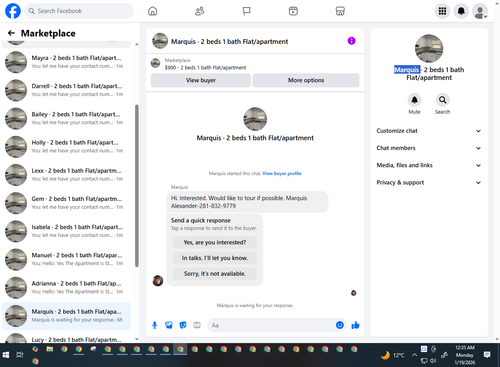Click the Search Facebook field
This screenshot has height=367, width=500.
coord(79,11)
